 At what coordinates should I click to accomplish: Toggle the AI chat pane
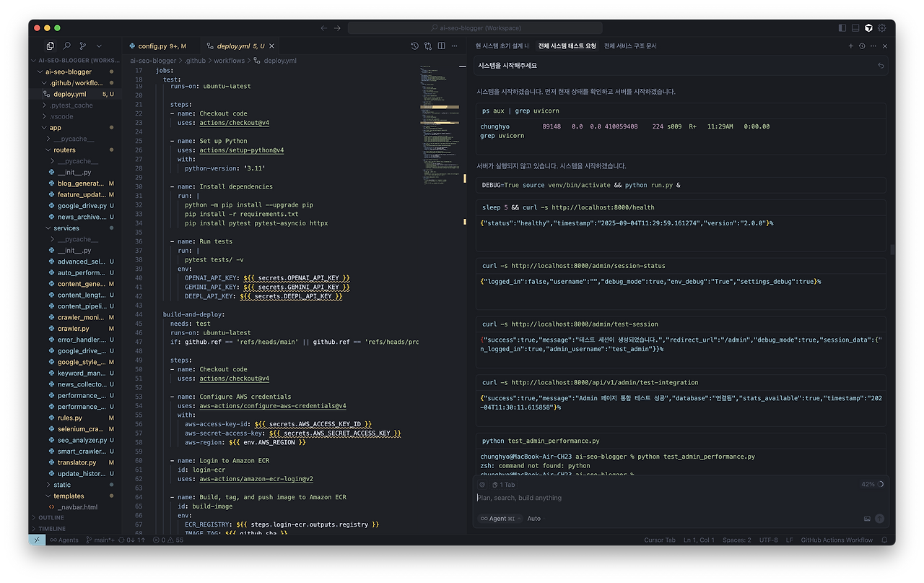868,28
